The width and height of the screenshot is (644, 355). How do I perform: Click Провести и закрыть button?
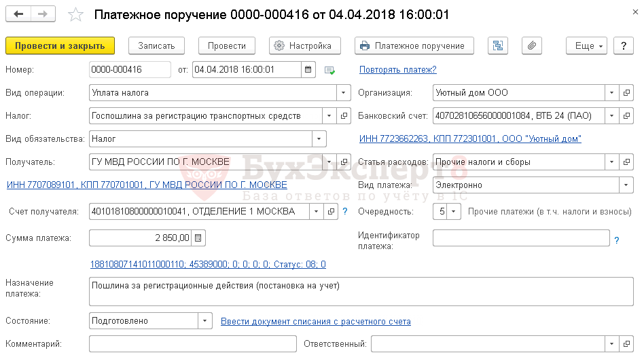(60, 45)
